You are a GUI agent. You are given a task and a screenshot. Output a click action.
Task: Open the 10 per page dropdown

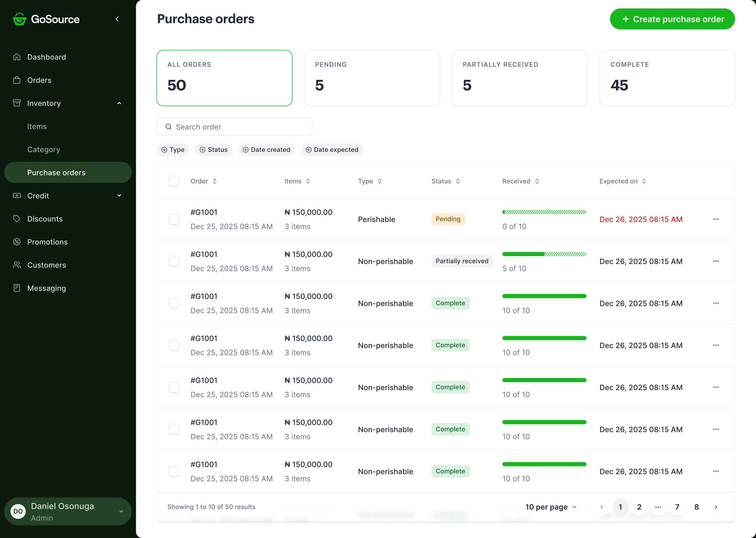[x=551, y=507]
